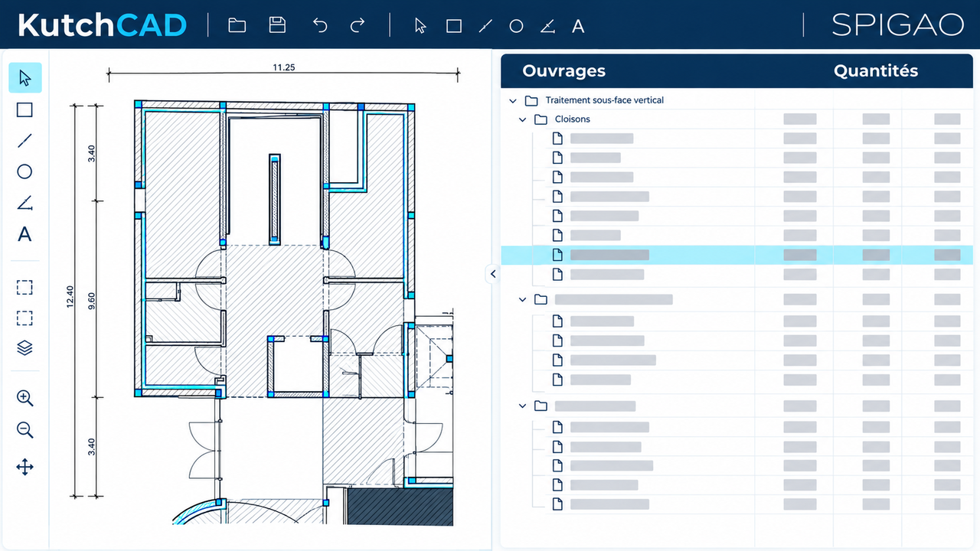Pick the line tool in the left sidebar

click(x=25, y=141)
